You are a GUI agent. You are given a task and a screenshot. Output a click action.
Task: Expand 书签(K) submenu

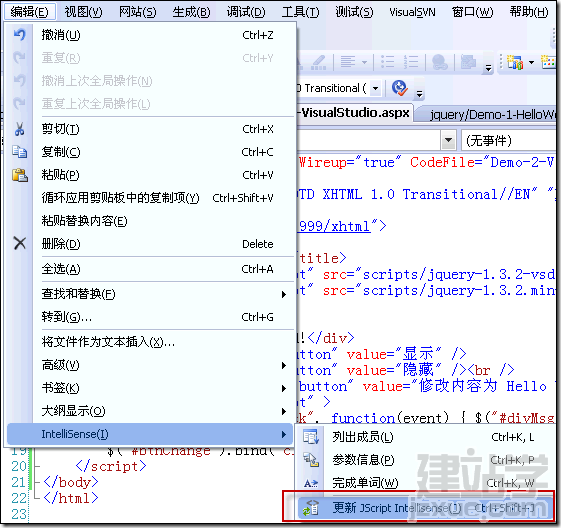[150, 388]
